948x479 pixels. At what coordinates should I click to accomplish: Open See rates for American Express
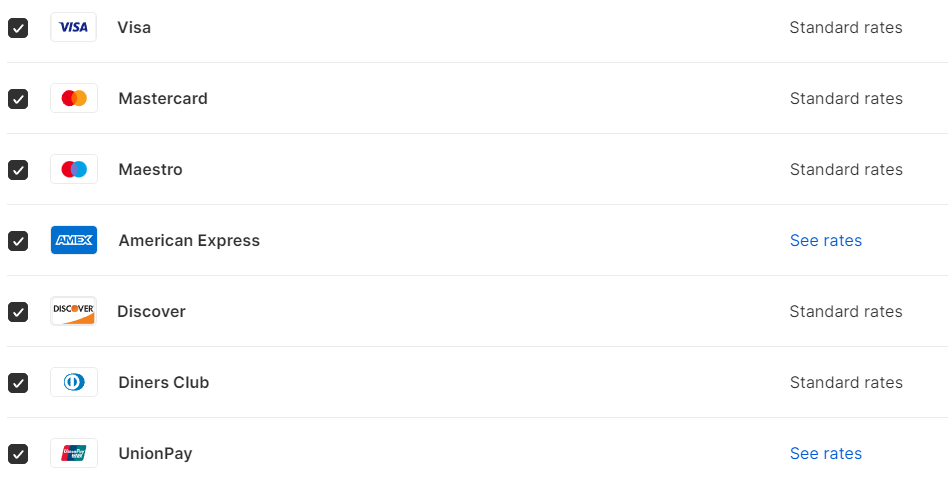(825, 240)
